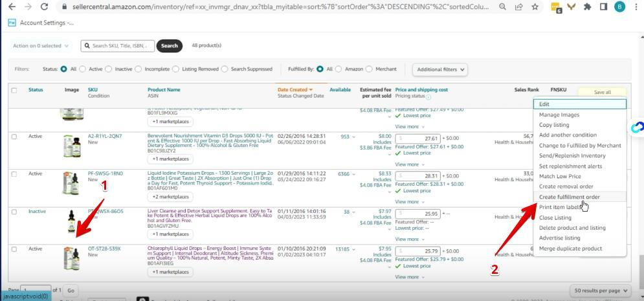Expand View more under the 25.95 price
Viewport: 644px width, 301px height.
click(410, 240)
